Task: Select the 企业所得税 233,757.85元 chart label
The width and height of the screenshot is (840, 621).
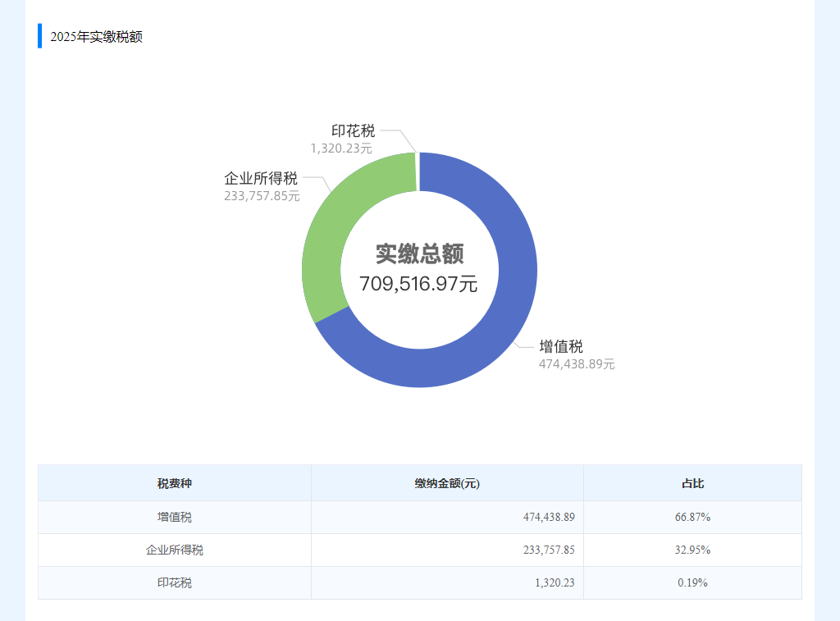Action: coord(261,187)
